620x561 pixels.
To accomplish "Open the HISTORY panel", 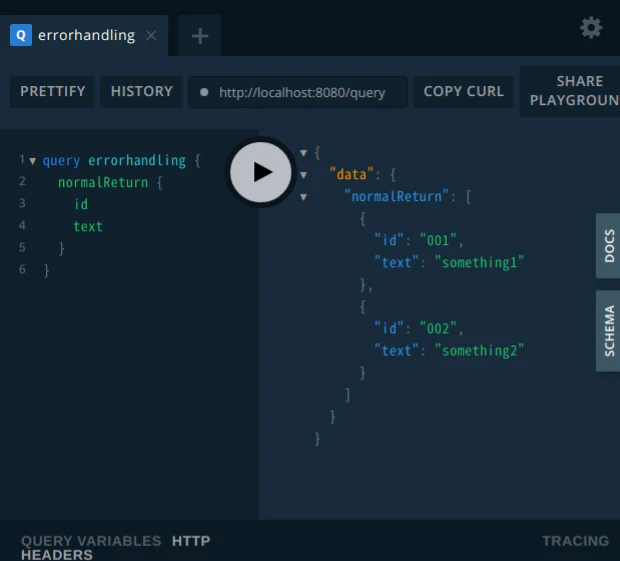I will 141,91.
